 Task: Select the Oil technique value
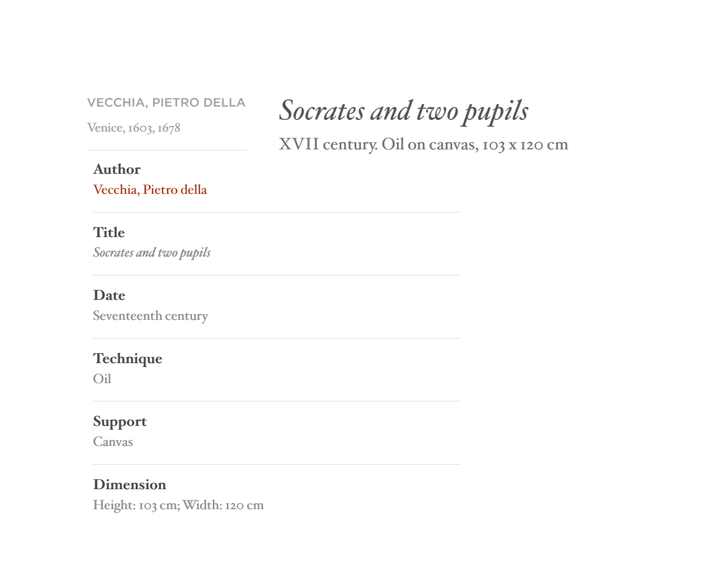coord(102,379)
